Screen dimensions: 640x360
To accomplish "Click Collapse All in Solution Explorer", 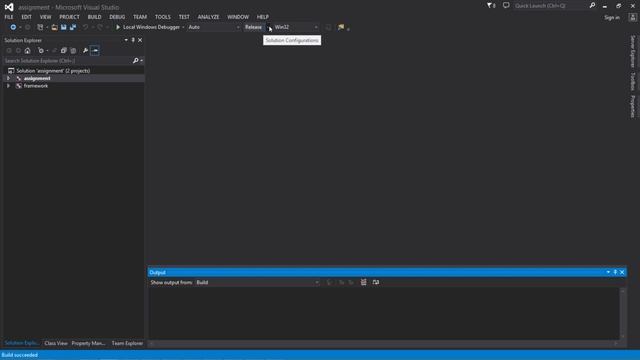I will (x=64, y=51).
